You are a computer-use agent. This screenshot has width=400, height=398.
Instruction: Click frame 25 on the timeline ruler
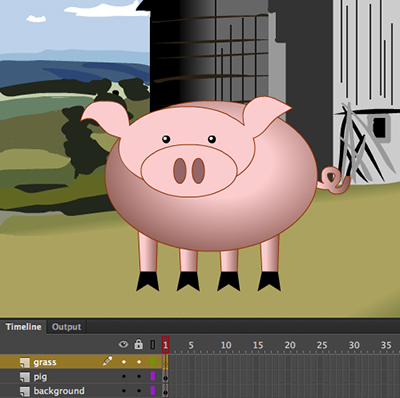(x=322, y=345)
